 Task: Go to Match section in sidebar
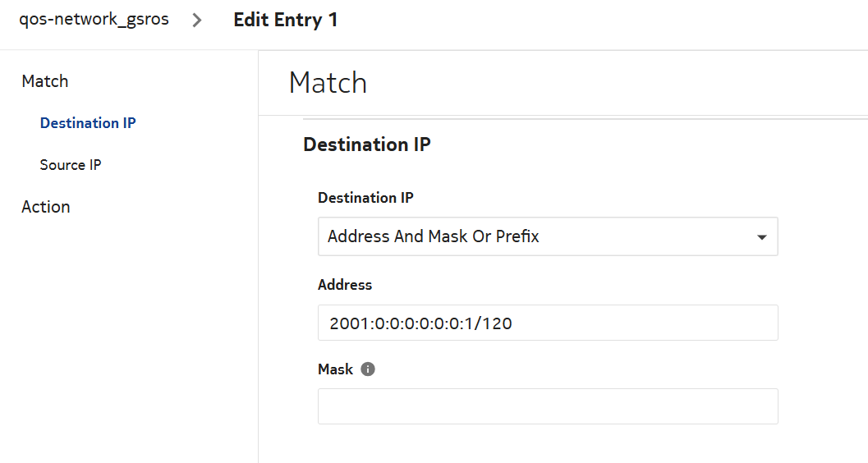(x=45, y=81)
